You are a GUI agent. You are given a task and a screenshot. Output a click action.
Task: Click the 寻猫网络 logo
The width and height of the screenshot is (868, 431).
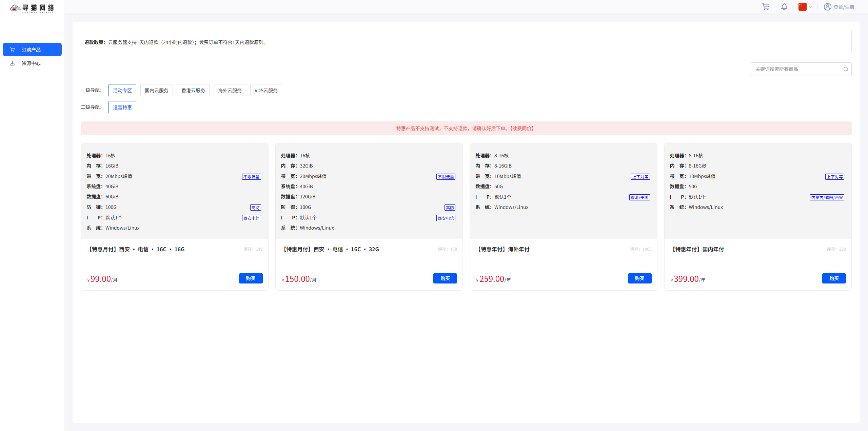coord(32,8)
